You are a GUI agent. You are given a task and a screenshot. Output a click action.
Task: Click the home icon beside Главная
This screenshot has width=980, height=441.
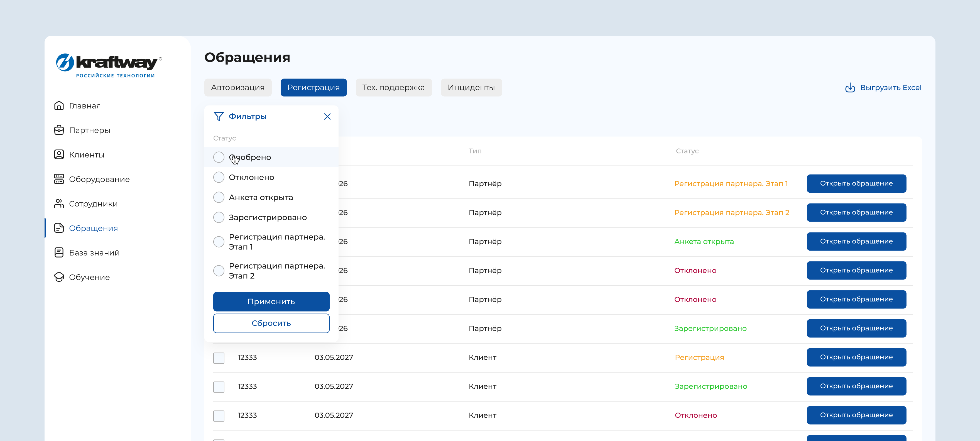59,106
